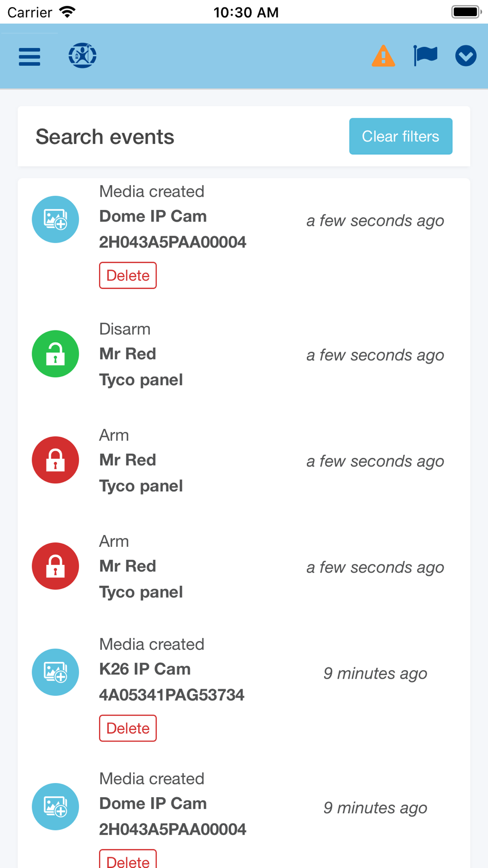Select the second red Arm lock icon
Image resolution: width=488 pixels, height=868 pixels.
point(55,566)
